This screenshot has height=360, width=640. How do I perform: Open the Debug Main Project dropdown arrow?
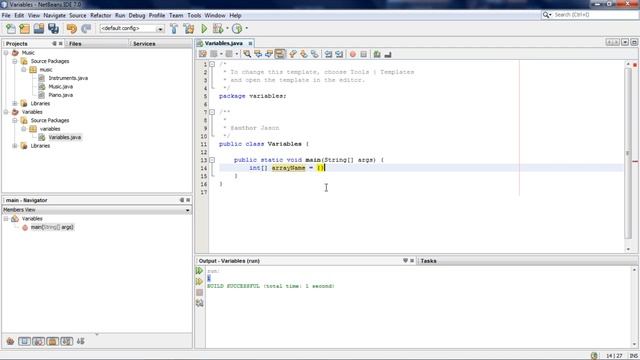click(x=227, y=29)
